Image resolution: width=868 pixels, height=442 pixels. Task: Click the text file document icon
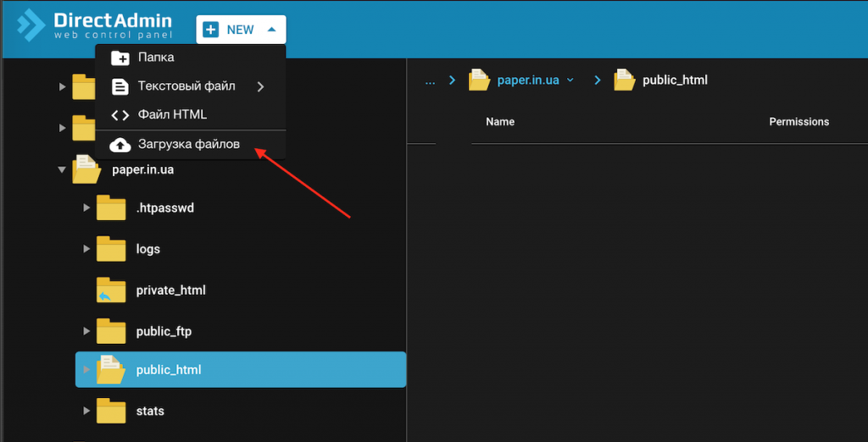pyautogui.click(x=120, y=86)
